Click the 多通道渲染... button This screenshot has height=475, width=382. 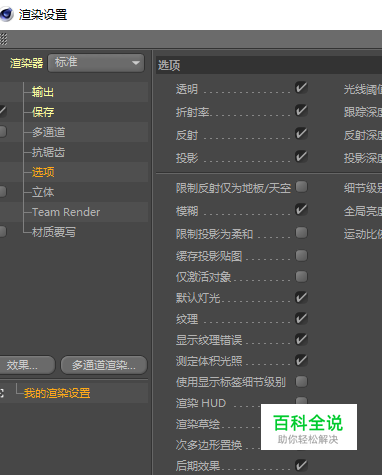[x=104, y=365]
